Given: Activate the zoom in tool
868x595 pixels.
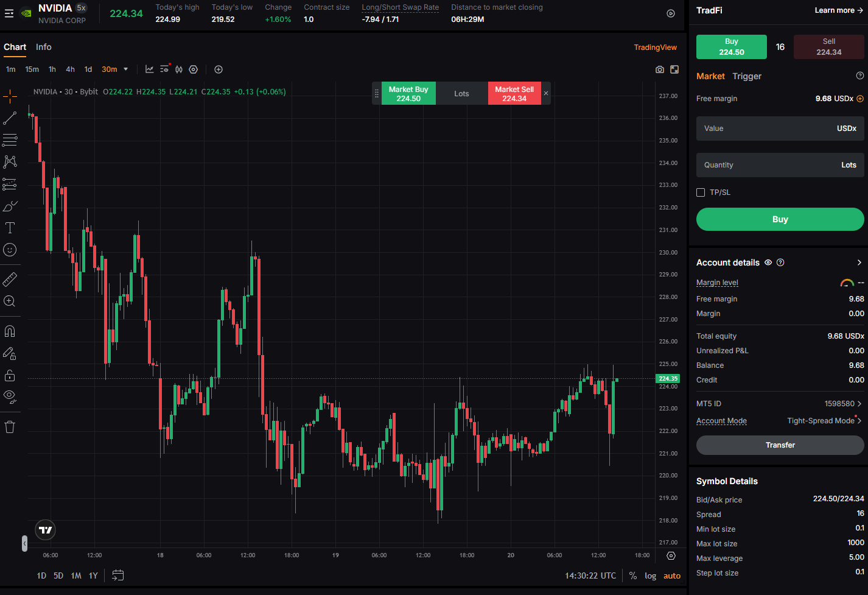Looking at the screenshot, I should click(x=10, y=301).
